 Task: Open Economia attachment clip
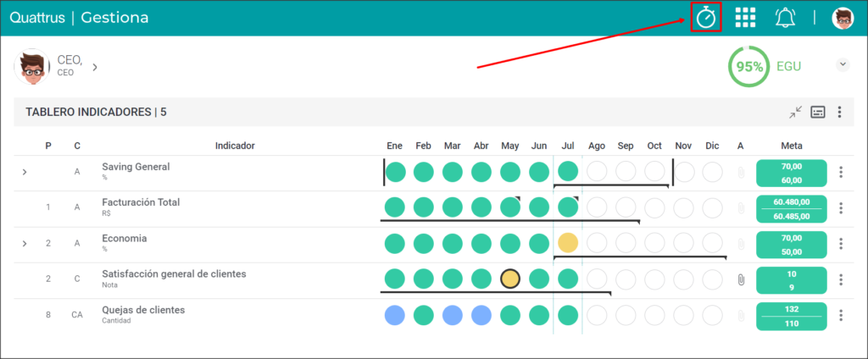pos(741,244)
